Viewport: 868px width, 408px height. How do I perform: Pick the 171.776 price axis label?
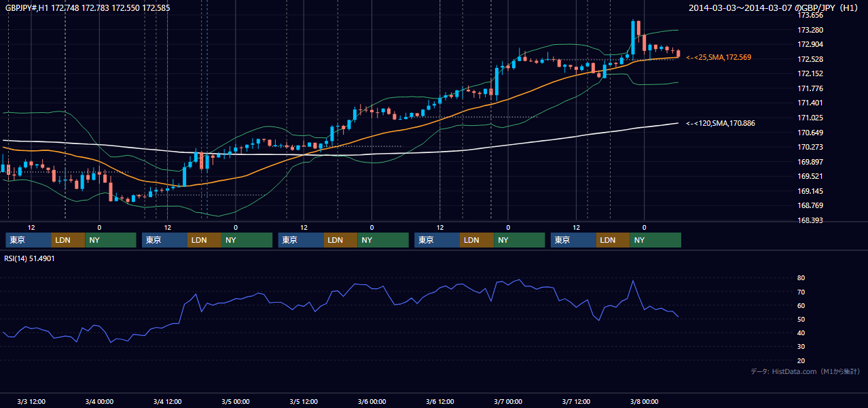[x=810, y=88]
